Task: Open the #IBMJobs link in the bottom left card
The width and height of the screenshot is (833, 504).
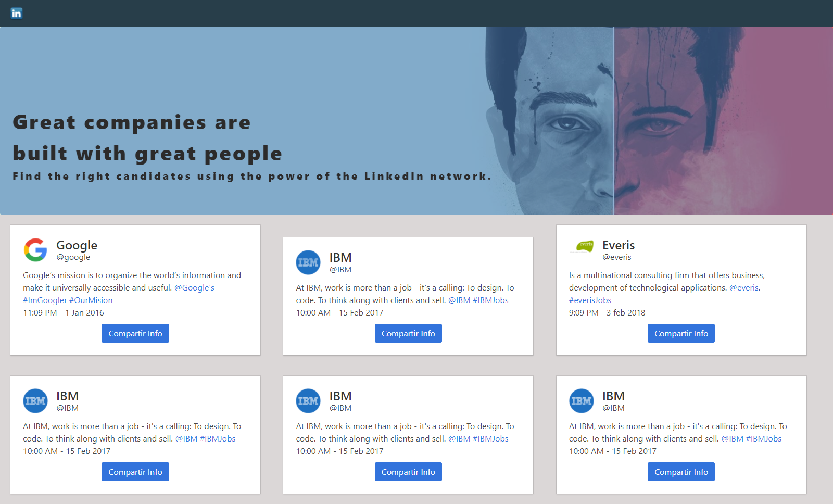Action: [218, 439]
